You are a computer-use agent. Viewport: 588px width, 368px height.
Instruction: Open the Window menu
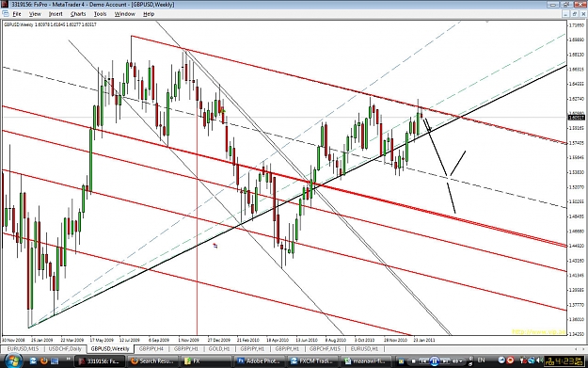click(124, 14)
